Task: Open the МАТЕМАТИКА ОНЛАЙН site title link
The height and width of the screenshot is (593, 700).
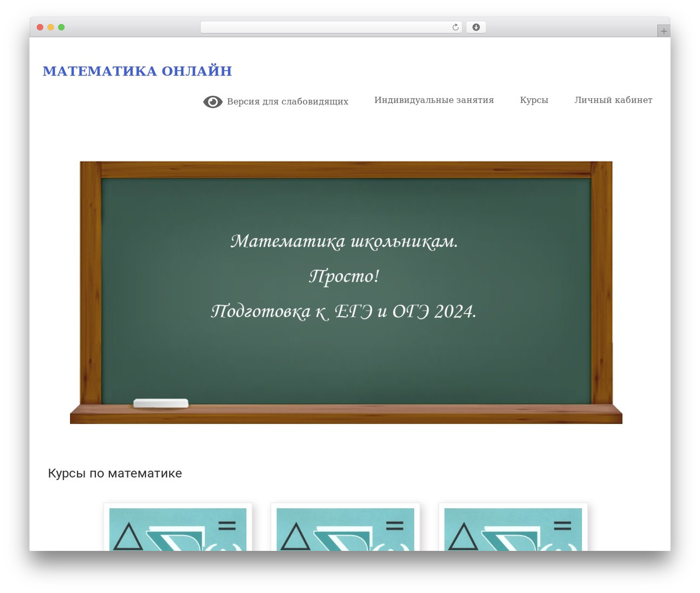Action: coord(137,71)
